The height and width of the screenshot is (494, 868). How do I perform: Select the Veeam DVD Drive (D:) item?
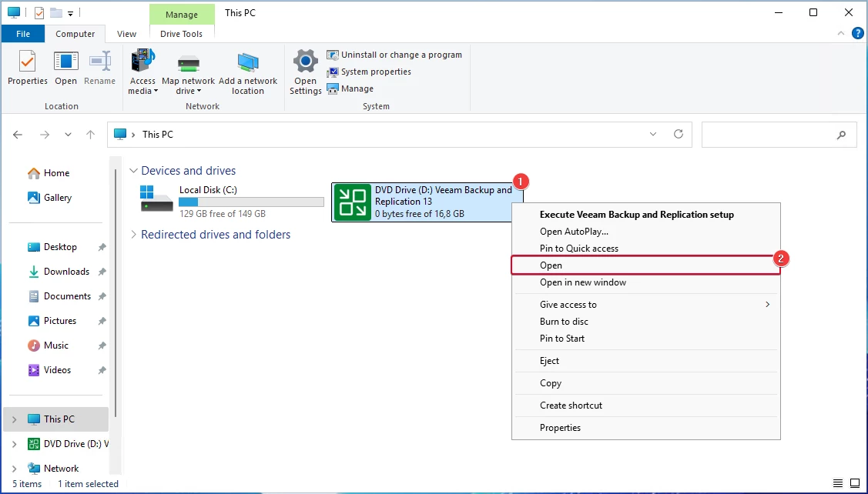pos(427,202)
